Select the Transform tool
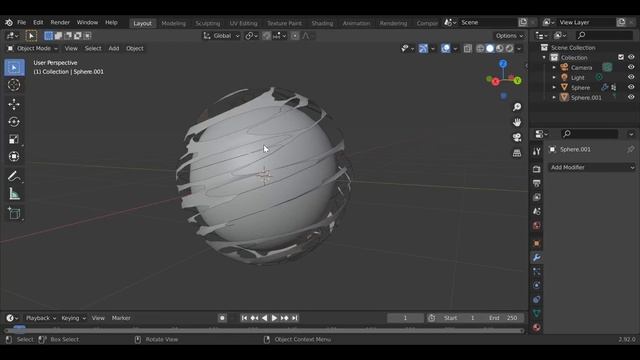The height and width of the screenshot is (360, 640). coord(14,156)
